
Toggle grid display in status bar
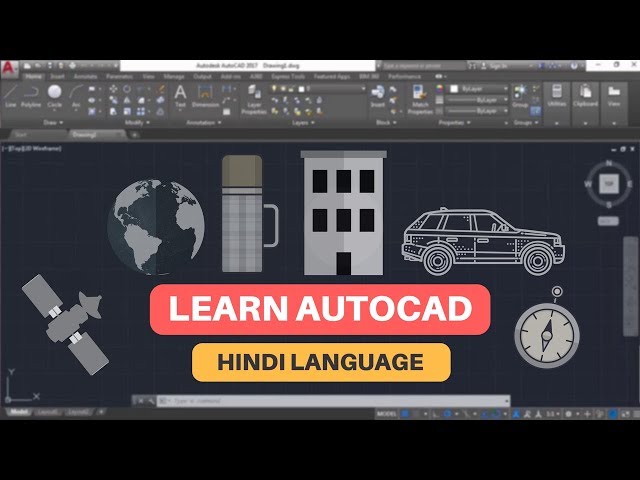point(404,414)
